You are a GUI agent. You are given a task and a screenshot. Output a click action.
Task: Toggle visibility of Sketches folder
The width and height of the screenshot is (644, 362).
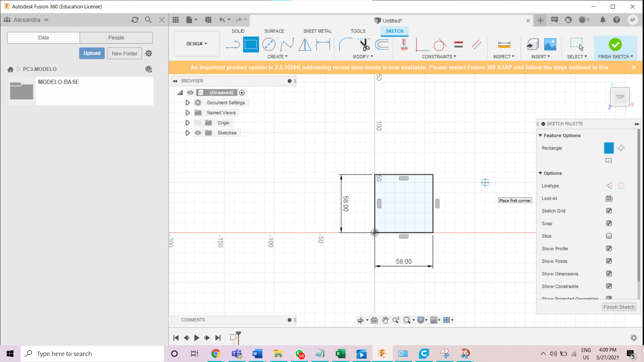pyautogui.click(x=198, y=133)
